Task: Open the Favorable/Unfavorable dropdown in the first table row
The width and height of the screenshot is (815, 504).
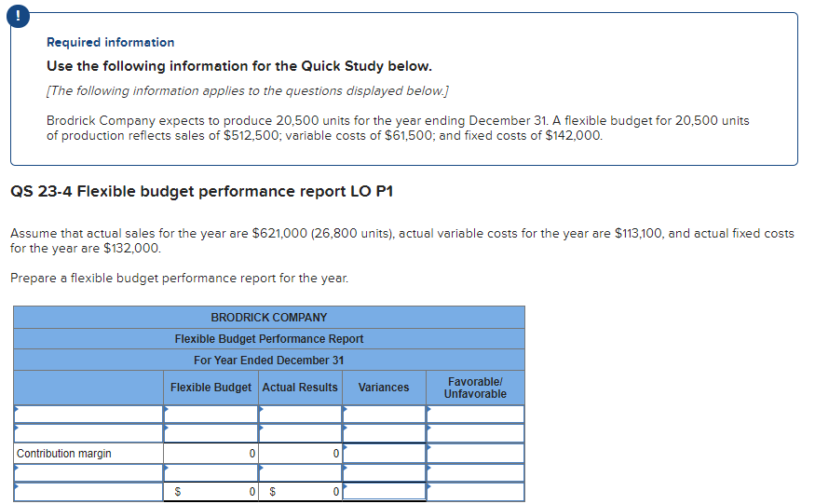Action: pos(475,415)
